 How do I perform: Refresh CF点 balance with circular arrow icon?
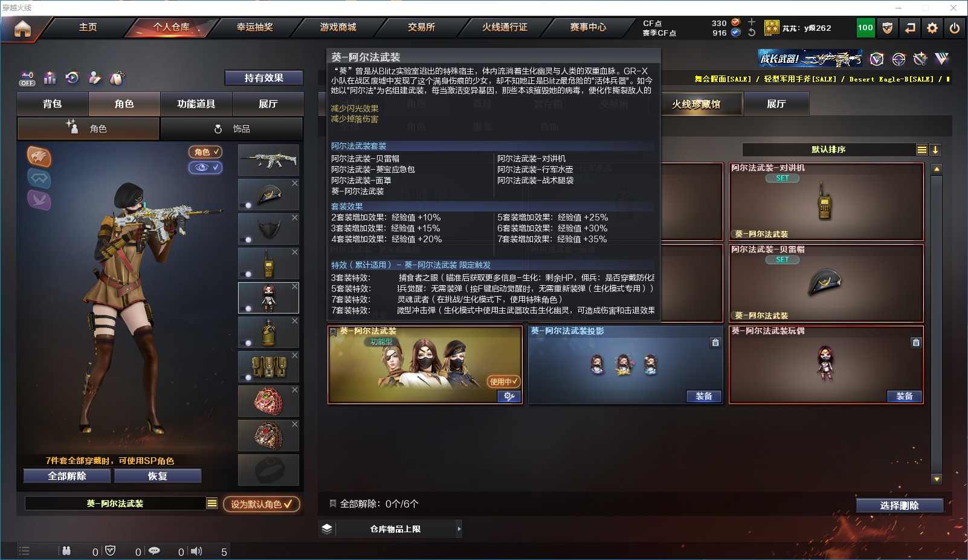[752, 33]
